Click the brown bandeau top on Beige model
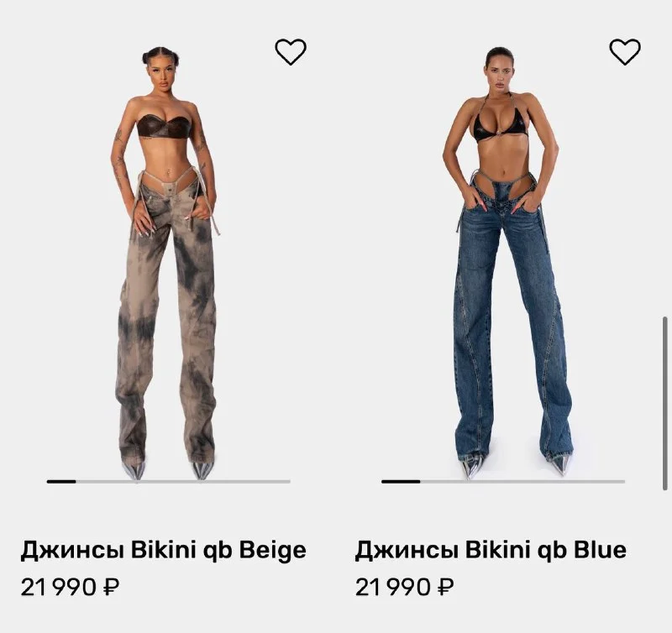This screenshot has width=672, height=633. point(165,127)
